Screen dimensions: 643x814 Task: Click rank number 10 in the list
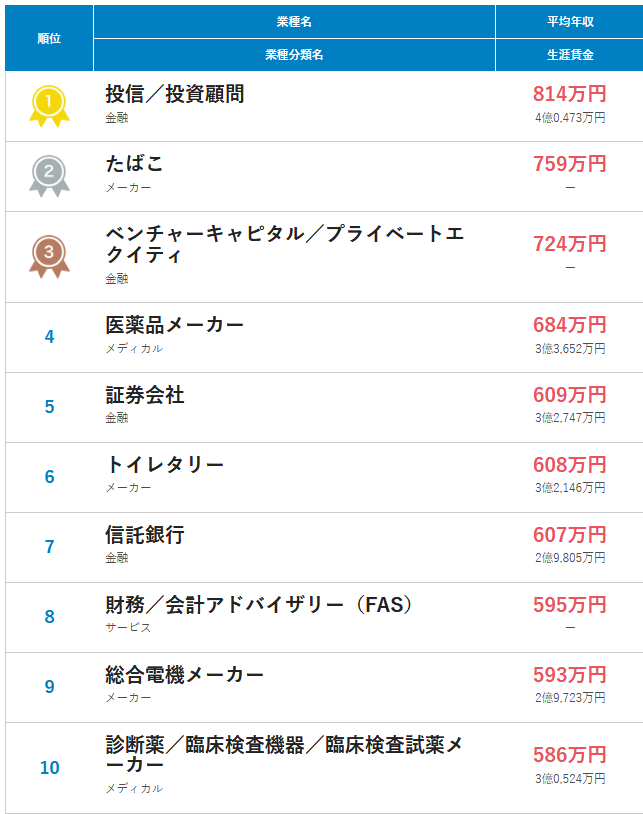pyautogui.click(x=50, y=768)
